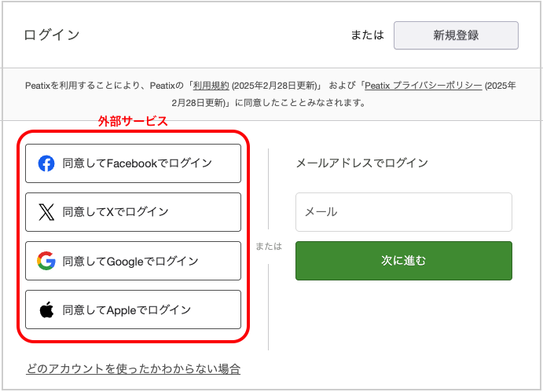This screenshot has width=543, height=392.
Task: Click the green 次に進む button
Action: 404,261
